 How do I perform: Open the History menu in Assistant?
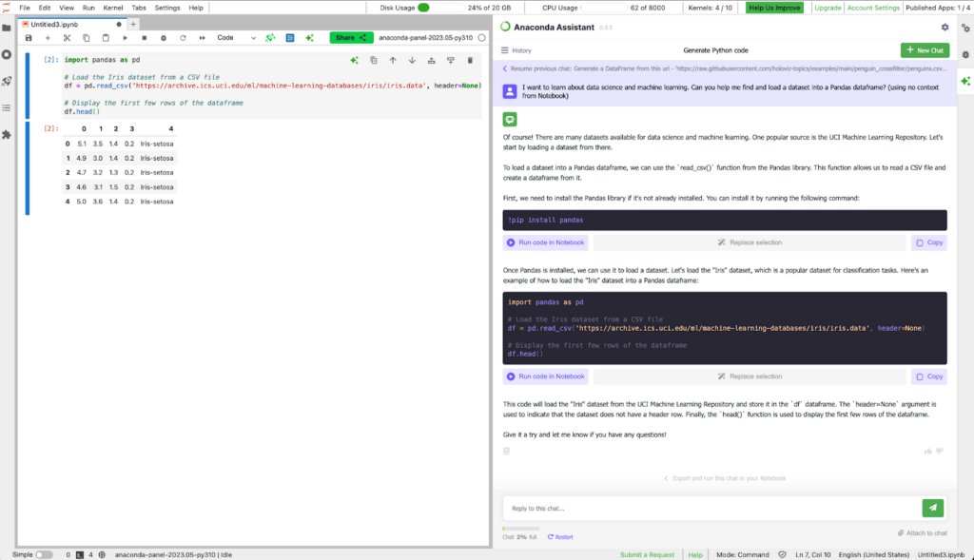pyautogui.click(x=516, y=50)
